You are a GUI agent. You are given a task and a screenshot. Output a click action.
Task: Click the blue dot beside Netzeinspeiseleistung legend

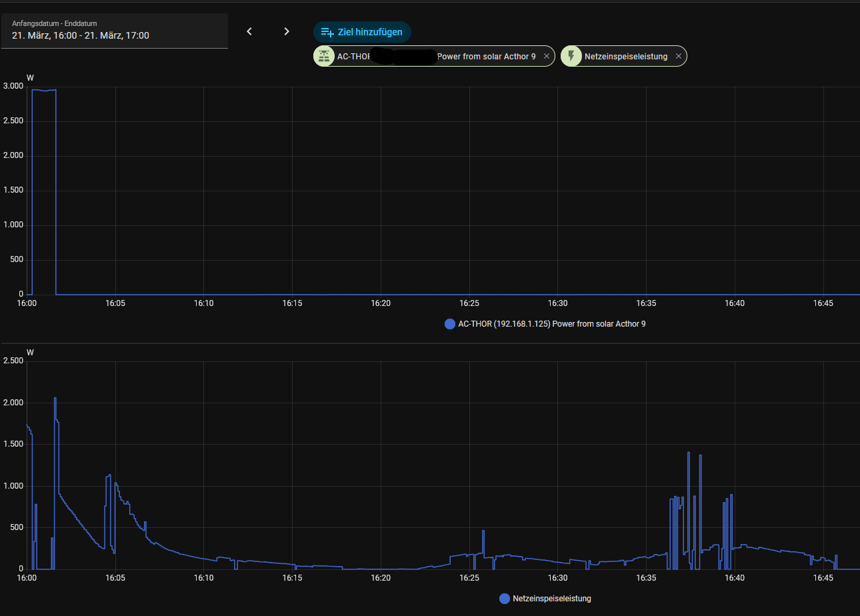505,599
